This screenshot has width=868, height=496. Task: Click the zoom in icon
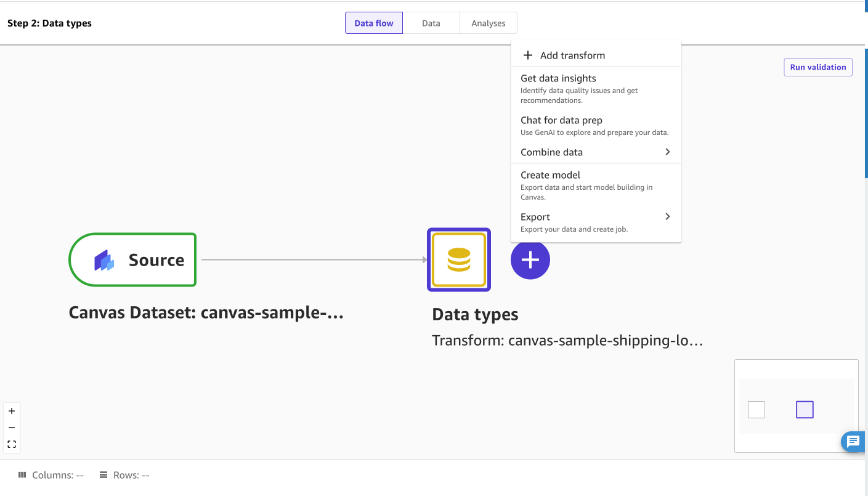point(11,410)
